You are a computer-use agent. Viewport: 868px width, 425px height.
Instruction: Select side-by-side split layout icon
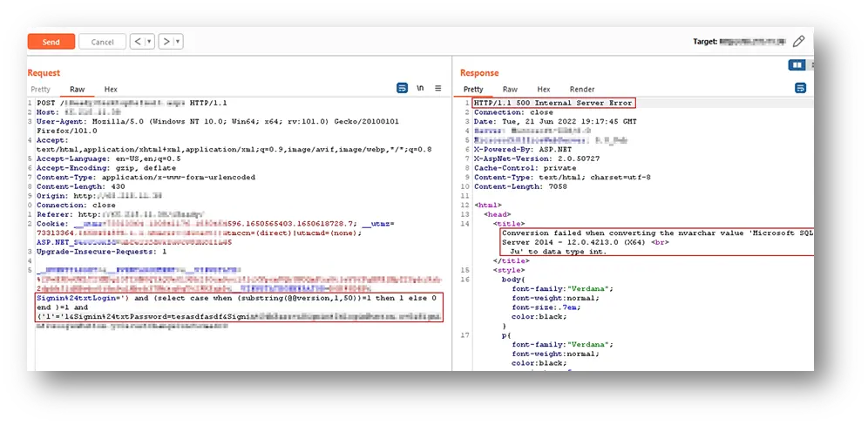(797, 65)
